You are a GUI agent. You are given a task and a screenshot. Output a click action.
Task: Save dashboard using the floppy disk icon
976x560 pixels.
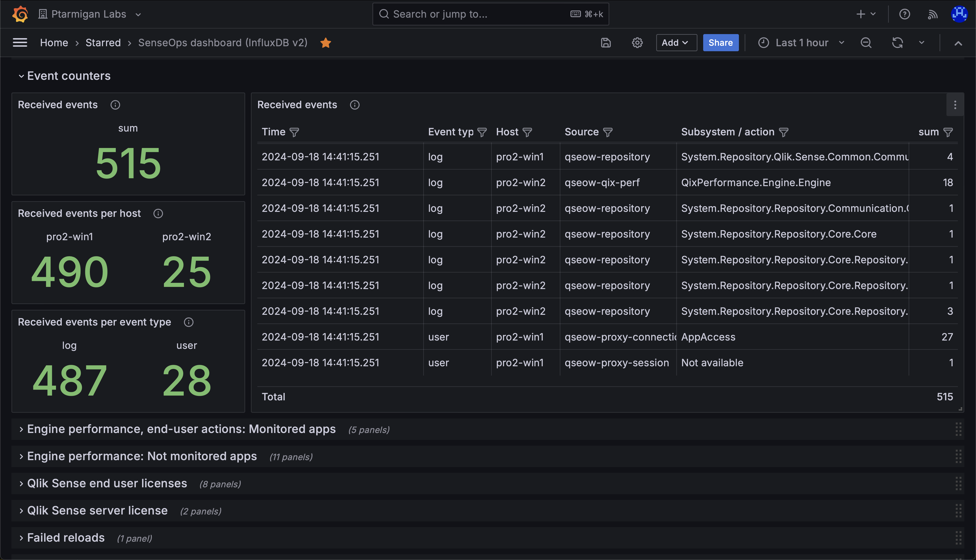pos(606,43)
